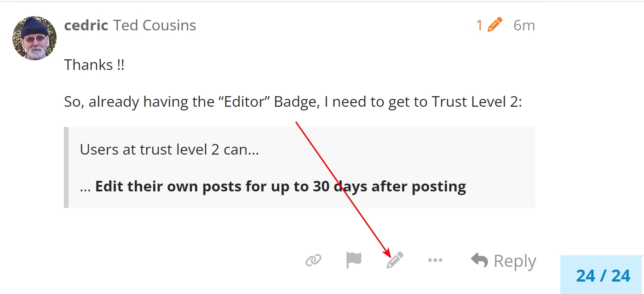The height and width of the screenshot is (294, 644).
Task: Click the gray left border of the quote block
Action: [x=66, y=167]
